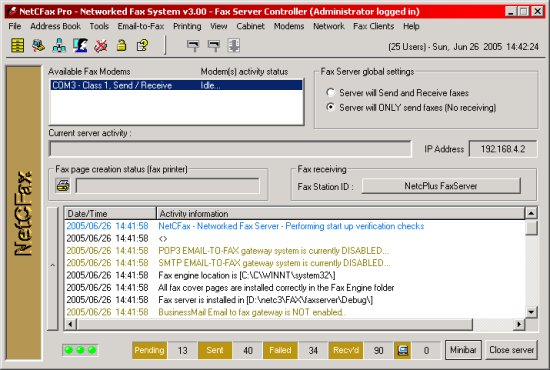Click the Recv'd count value 90
This screenshot has width=550, height=370.
(378, 350)
